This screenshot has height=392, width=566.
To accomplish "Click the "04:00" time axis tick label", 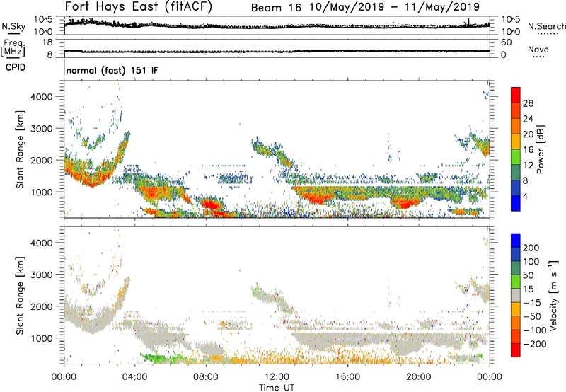I will pyautogui.click(x=134, y=377).
